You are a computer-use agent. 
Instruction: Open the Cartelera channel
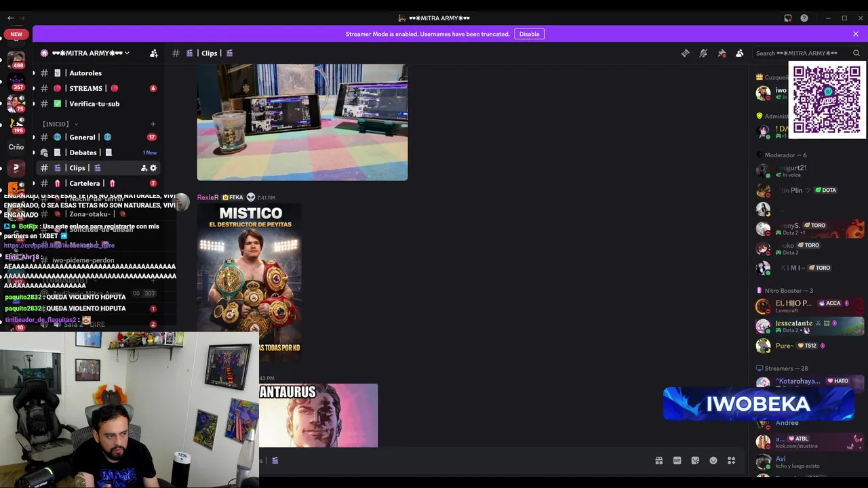[95, 183]
